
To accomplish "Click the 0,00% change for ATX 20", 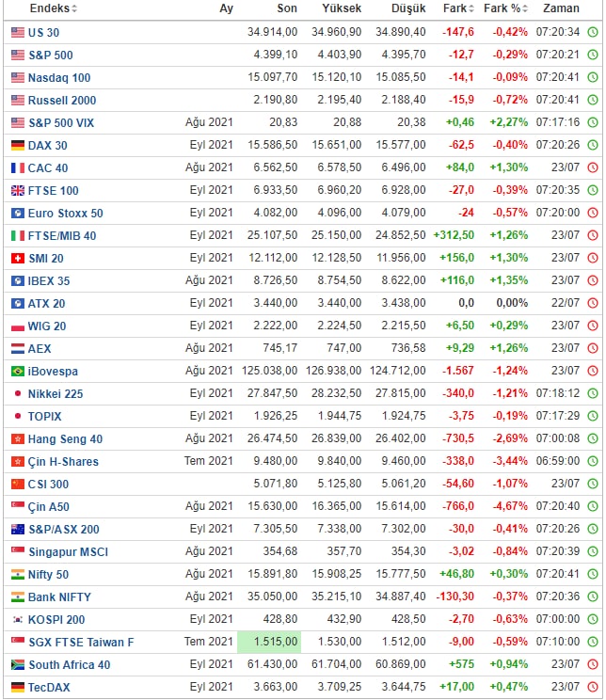I will tap(512, 303).
